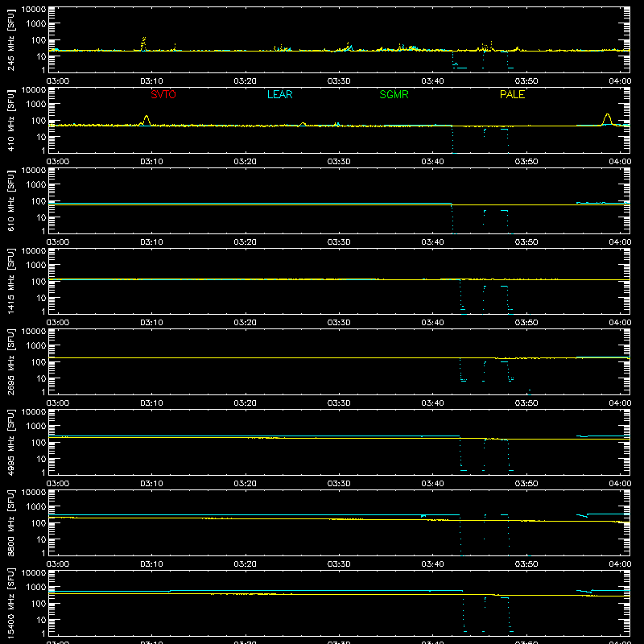The width and height of the screenshot is (644, 644).
Task: Click 03:00 tick under the 610 MHz panel
Action: (58, 242)
